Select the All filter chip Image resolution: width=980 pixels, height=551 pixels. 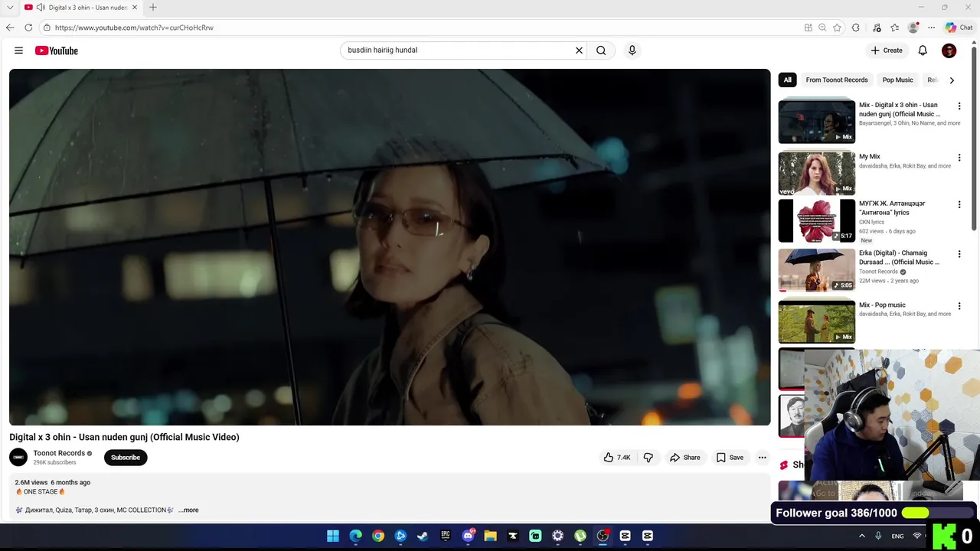[x=787, y=80]
